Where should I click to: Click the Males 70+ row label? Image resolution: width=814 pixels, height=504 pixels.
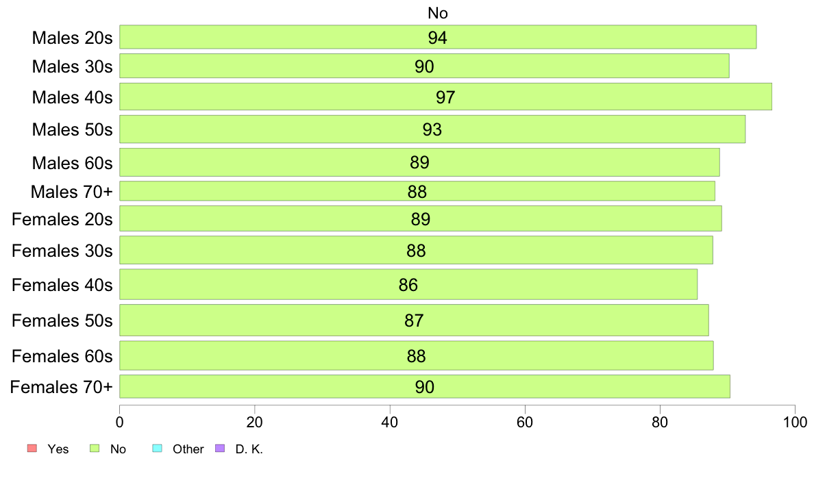pos(72,192)
